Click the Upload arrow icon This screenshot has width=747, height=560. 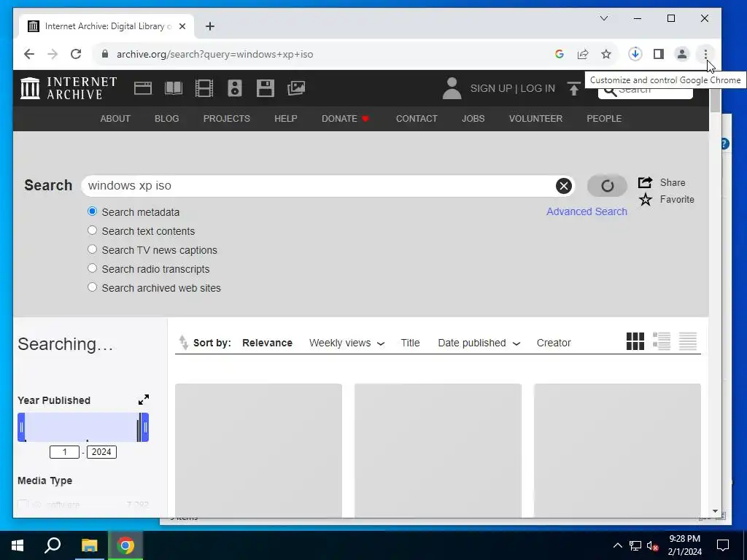[573, 88]
